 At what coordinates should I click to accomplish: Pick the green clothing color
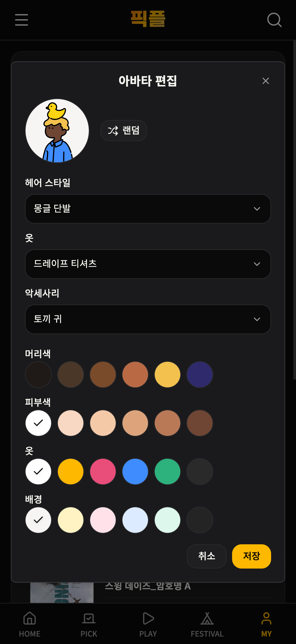pos(168,472)
